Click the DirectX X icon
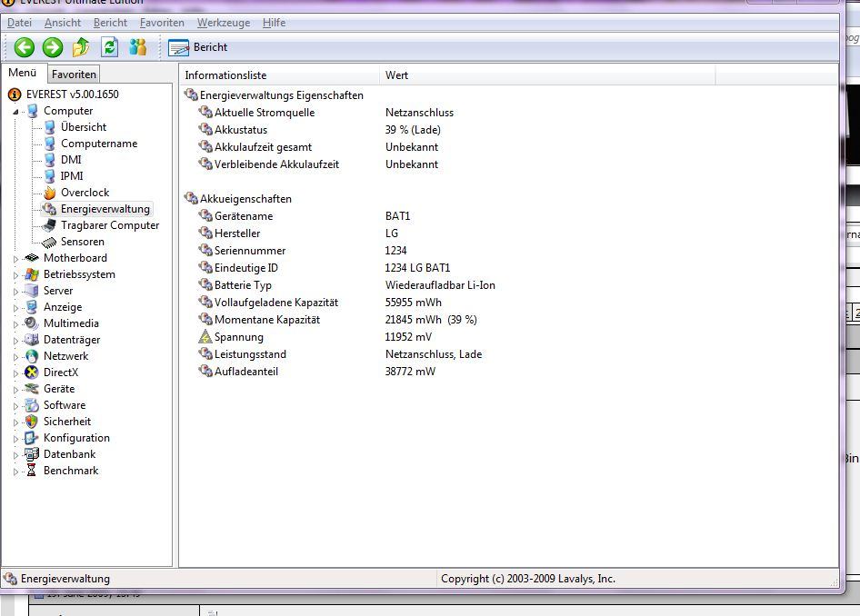 pyautogui.click(x=32, y=373)
